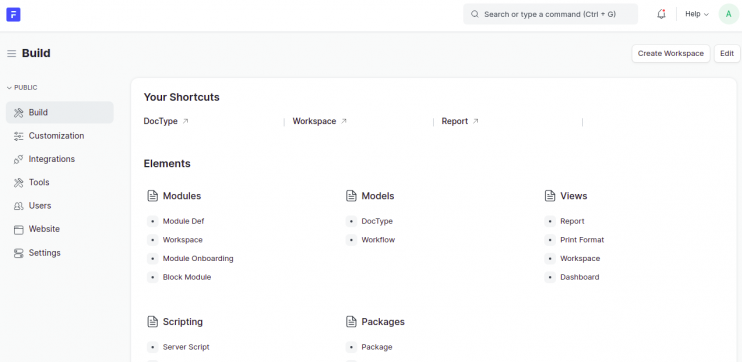This screenshot has height=362, width=742.
Task: Open the Block Module link
Action: [187, 277]
